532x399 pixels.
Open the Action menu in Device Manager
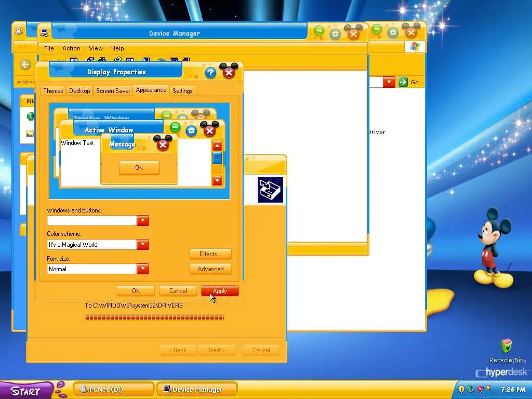tap(71, 48)
